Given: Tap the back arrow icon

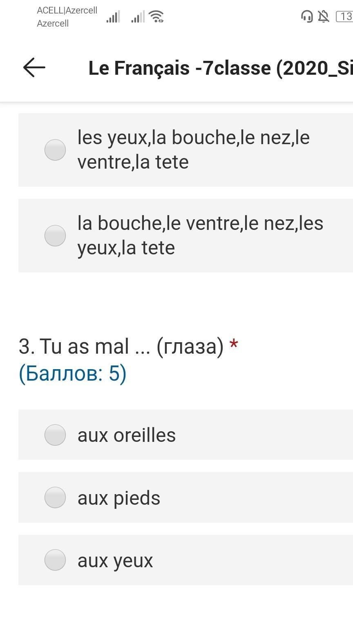Looking at the screenshot, I should pyautogui.click(x=34, y=67).
